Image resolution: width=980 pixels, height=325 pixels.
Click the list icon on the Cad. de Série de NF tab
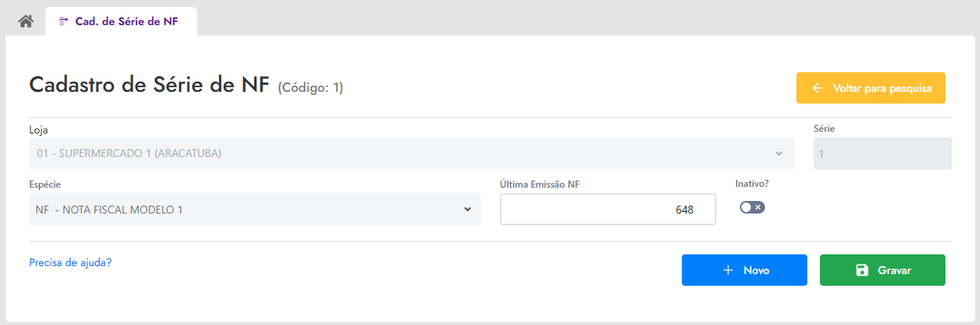coord(64,22)
